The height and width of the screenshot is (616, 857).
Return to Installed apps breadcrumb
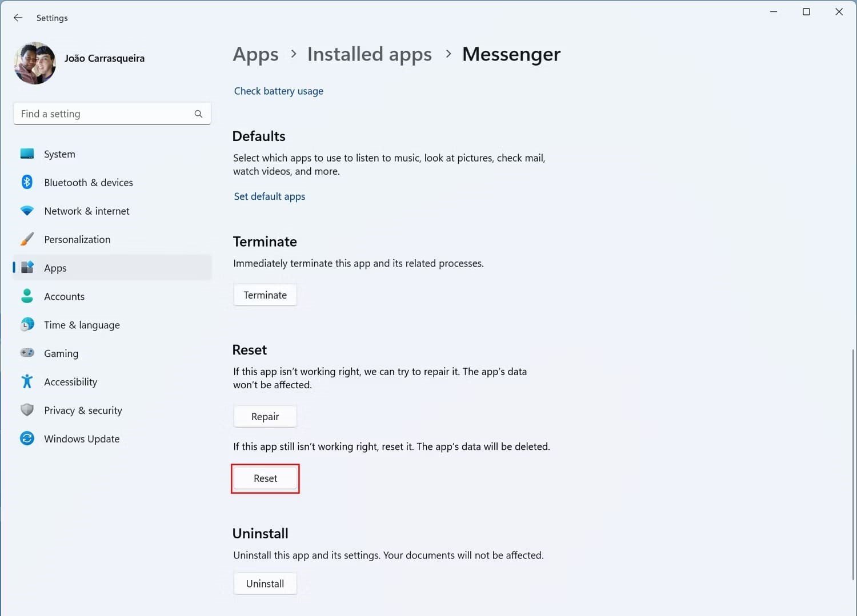[370, 54]
